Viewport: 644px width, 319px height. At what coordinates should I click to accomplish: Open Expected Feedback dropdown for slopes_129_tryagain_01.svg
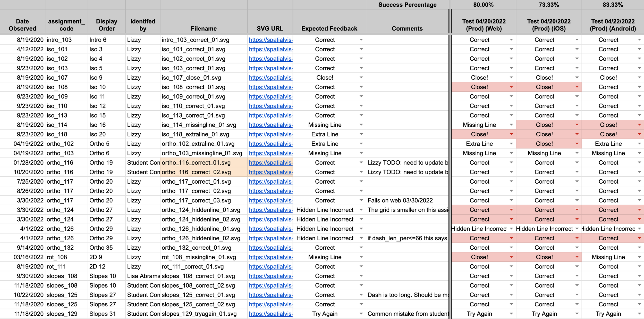click(x=361, y=314)
